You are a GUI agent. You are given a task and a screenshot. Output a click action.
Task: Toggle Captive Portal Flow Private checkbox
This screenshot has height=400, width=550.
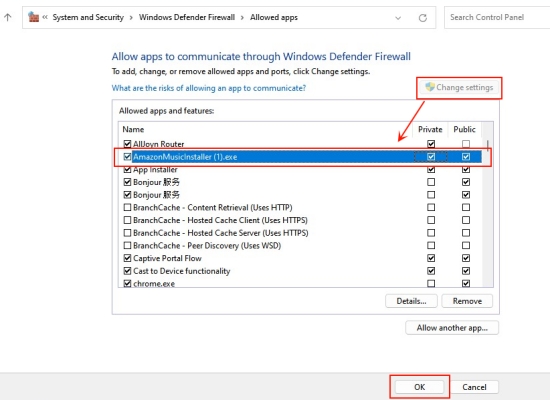[431, 258]
